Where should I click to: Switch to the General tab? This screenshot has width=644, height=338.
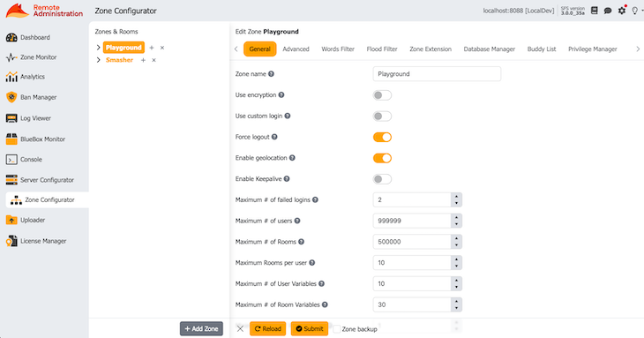[x=259, y=49]
